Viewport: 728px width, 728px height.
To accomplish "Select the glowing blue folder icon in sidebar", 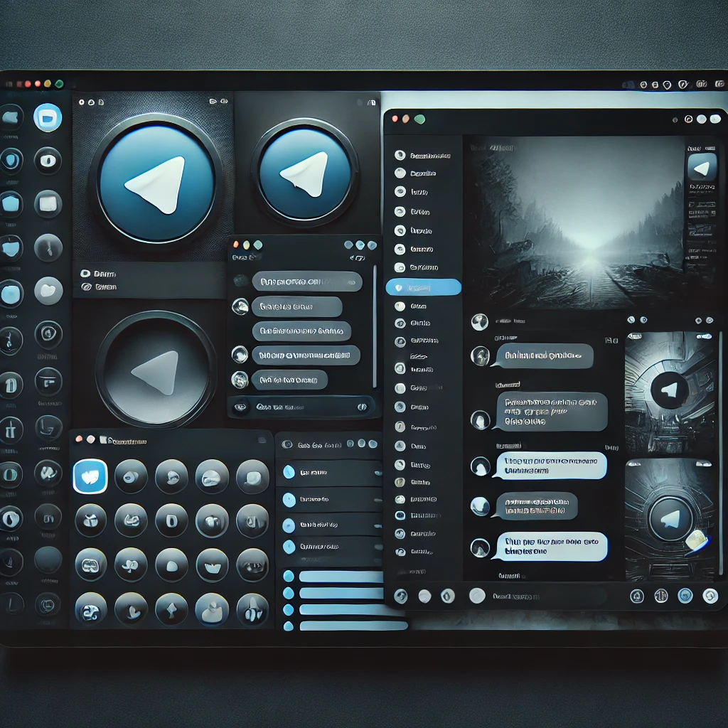I will pyautogui.click(x=48, y=117).
